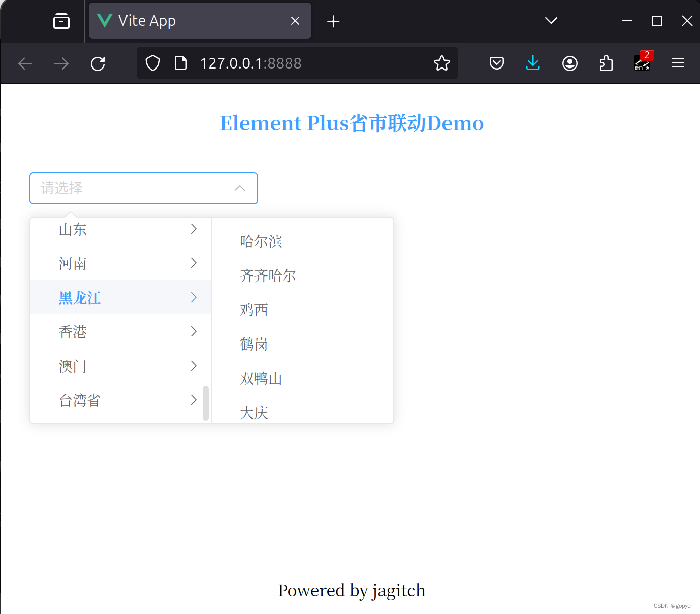Open the Firefox application menu

tap(678, 63)
